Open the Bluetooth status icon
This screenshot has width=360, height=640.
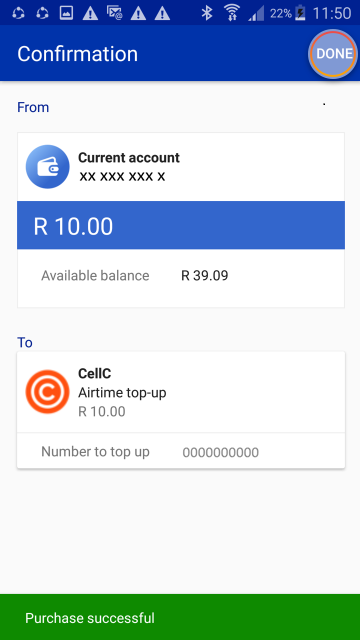[x=207, y=13]
